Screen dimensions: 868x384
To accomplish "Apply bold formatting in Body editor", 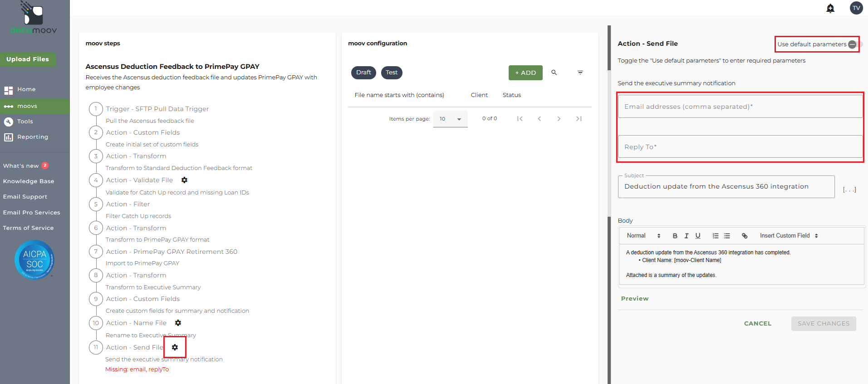I will click(x=675, y=236).
